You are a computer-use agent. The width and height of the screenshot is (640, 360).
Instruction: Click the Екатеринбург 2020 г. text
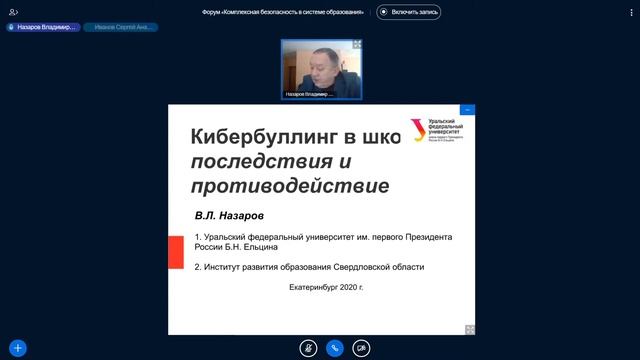coord(326,287)
